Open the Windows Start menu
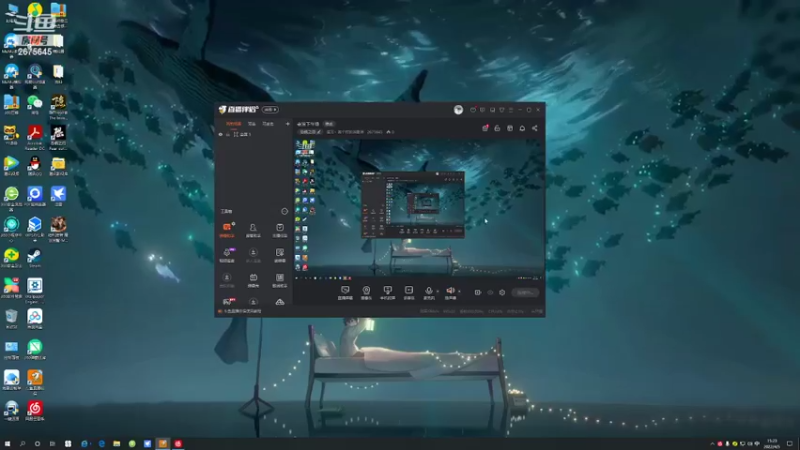Screen dimensions: 800x450 [x=7, y=443]
